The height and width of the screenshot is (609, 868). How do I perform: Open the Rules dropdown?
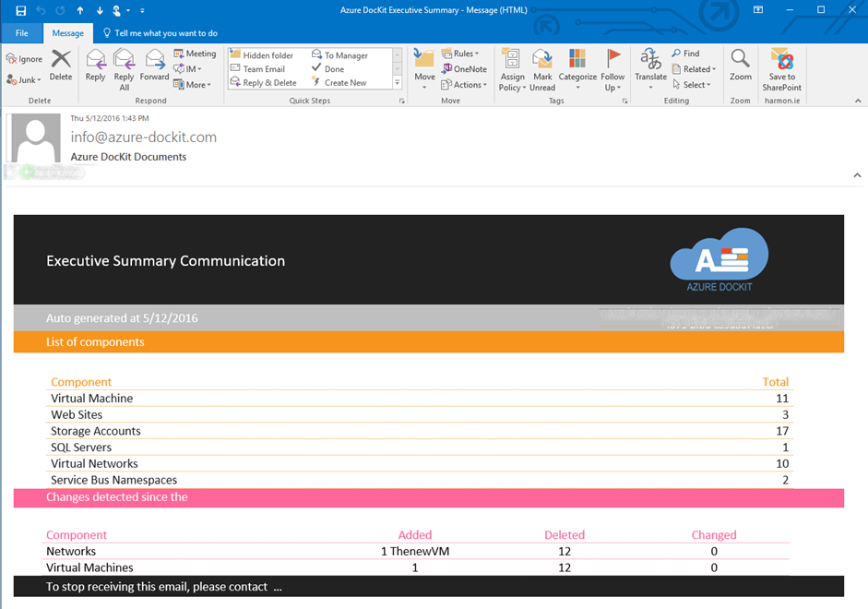tap(460, 54)
